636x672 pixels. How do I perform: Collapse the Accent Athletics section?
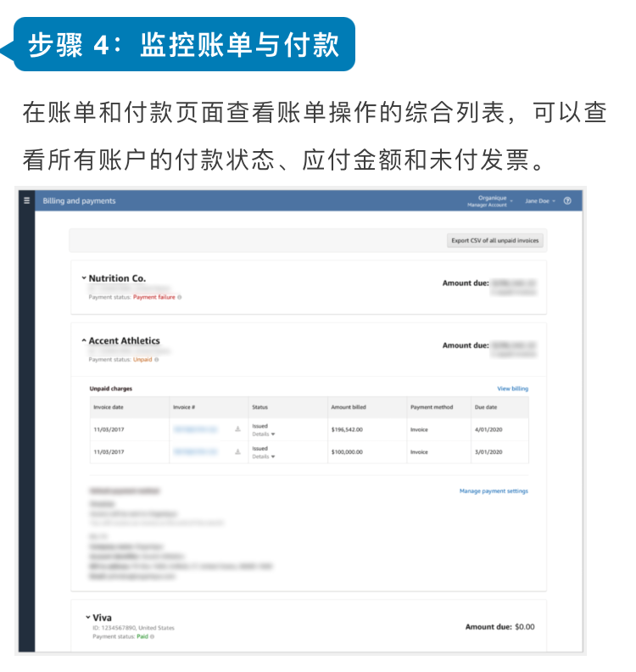click(84, 341)
